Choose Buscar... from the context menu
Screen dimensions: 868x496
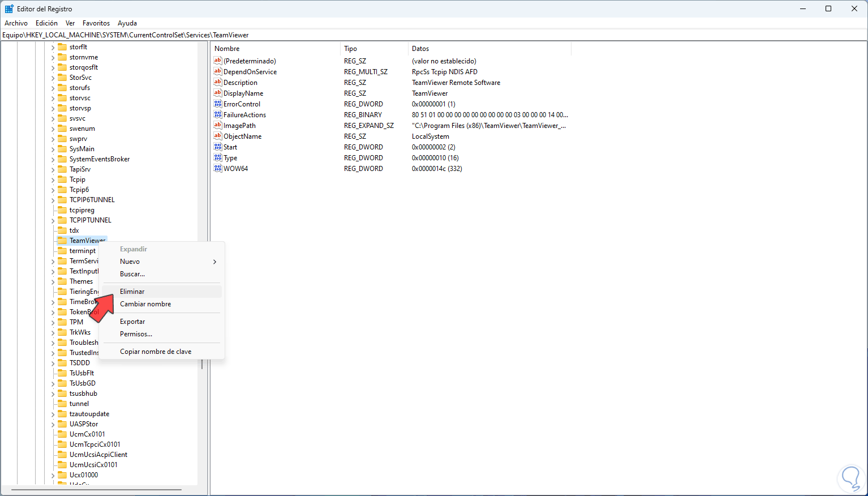click(162, 274)
